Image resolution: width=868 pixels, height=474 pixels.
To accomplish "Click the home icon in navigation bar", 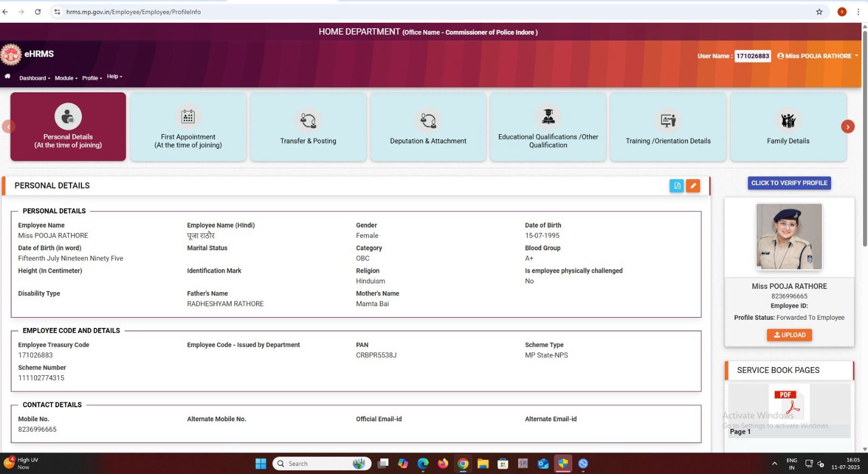I will point(8,77).
